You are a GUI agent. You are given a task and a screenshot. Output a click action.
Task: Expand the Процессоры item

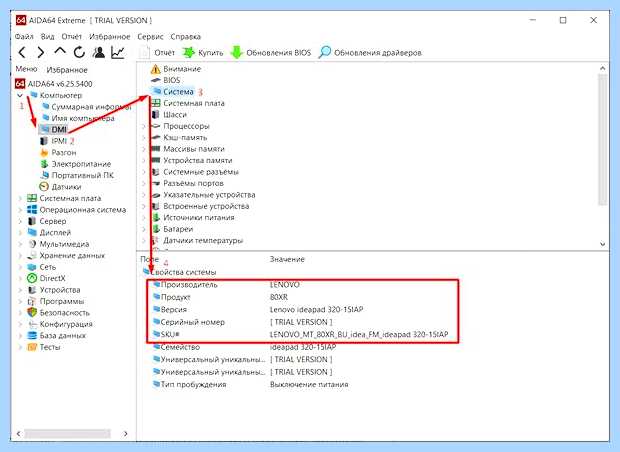(144, 126)
